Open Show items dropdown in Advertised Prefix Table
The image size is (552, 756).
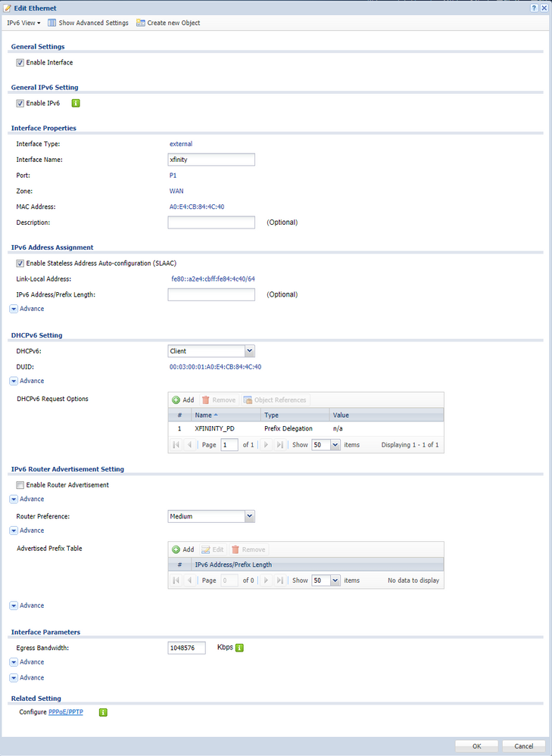(336, 580)
